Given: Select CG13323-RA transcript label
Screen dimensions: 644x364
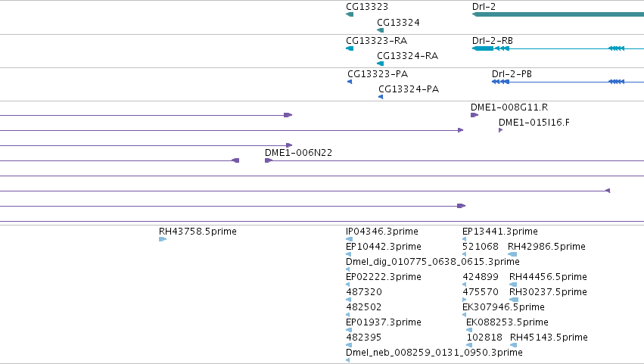Looking at the screenshot, I should tap(377, 41).
